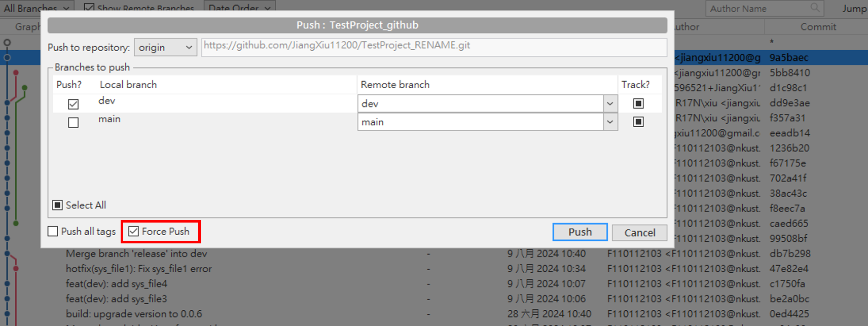Click the Push button
Screen dimensions: 868x326
[580, 232]
